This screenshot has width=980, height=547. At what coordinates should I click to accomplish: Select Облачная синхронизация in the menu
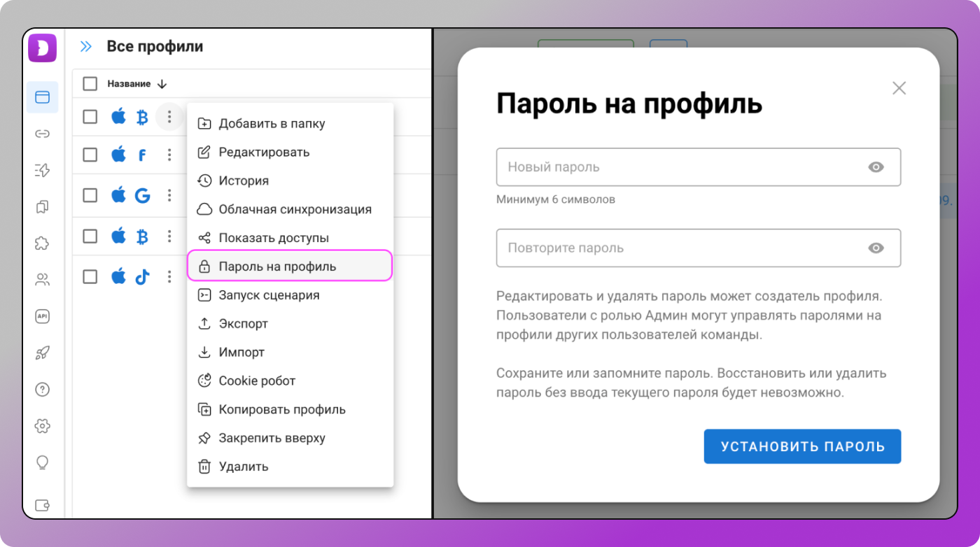(294, 209)
